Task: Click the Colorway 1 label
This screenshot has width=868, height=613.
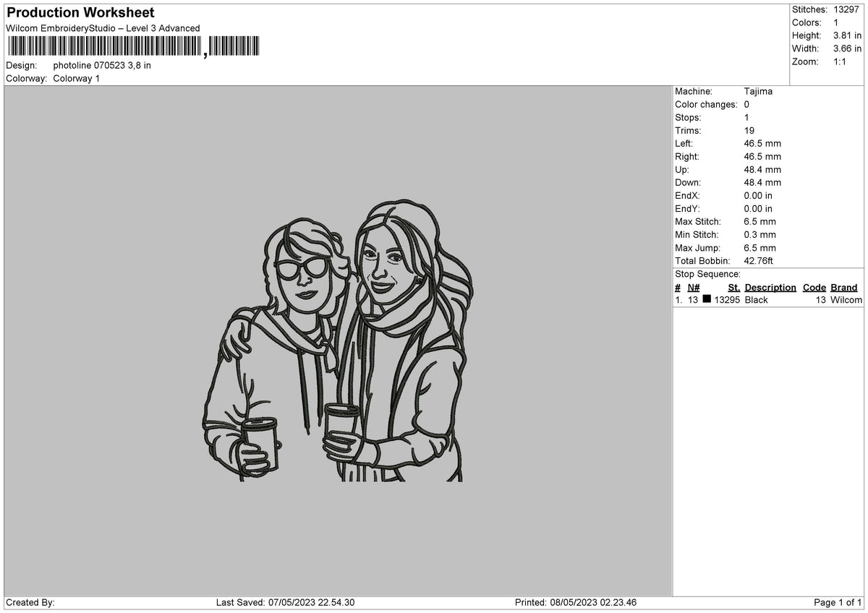Action: 77,78
